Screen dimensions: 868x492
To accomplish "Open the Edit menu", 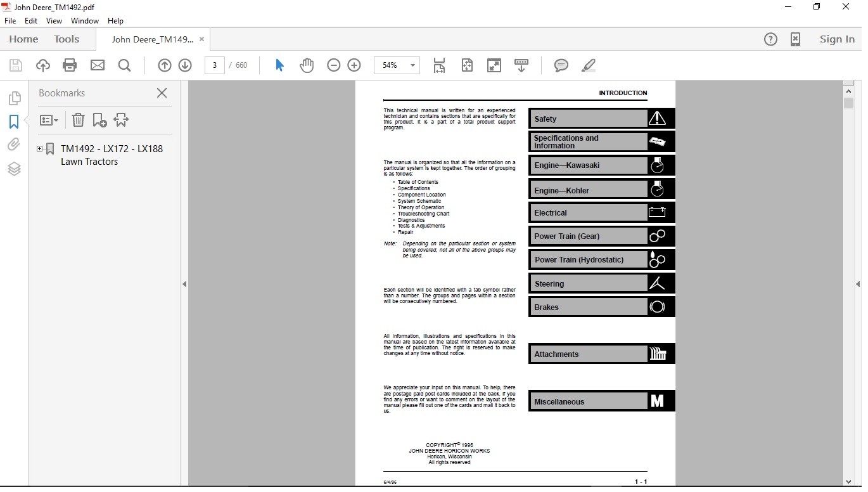I will click(31, 20).
